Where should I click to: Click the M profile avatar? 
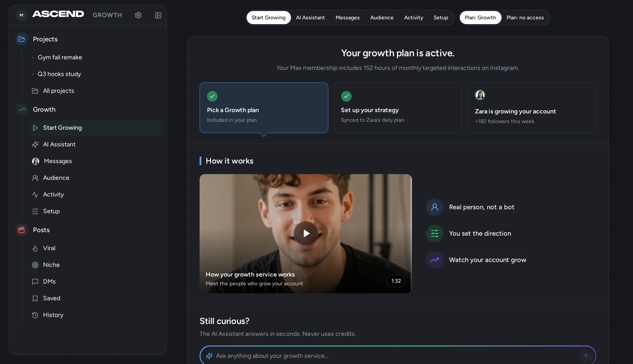21,15
